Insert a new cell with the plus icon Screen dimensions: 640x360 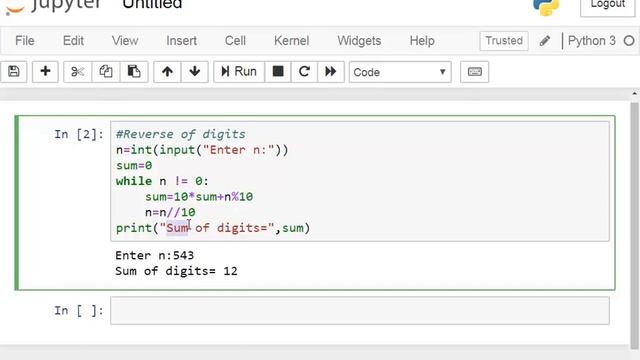tap(45, 72)
